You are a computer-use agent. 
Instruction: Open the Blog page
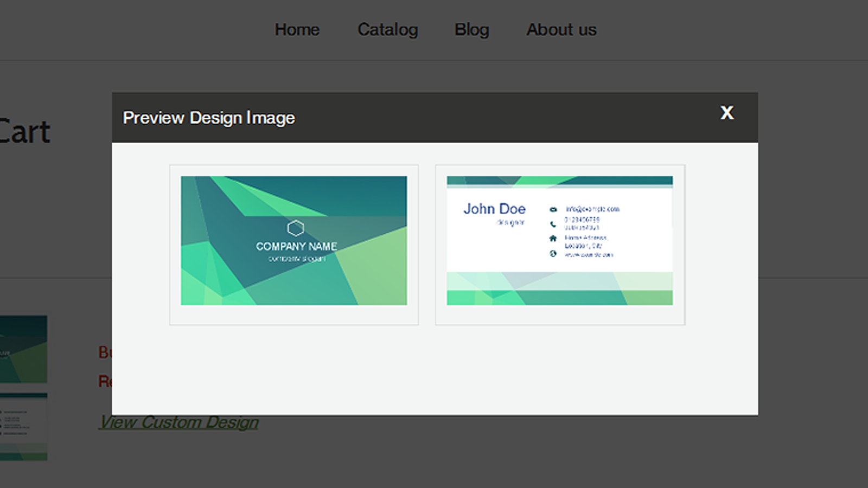click(472, 30)
